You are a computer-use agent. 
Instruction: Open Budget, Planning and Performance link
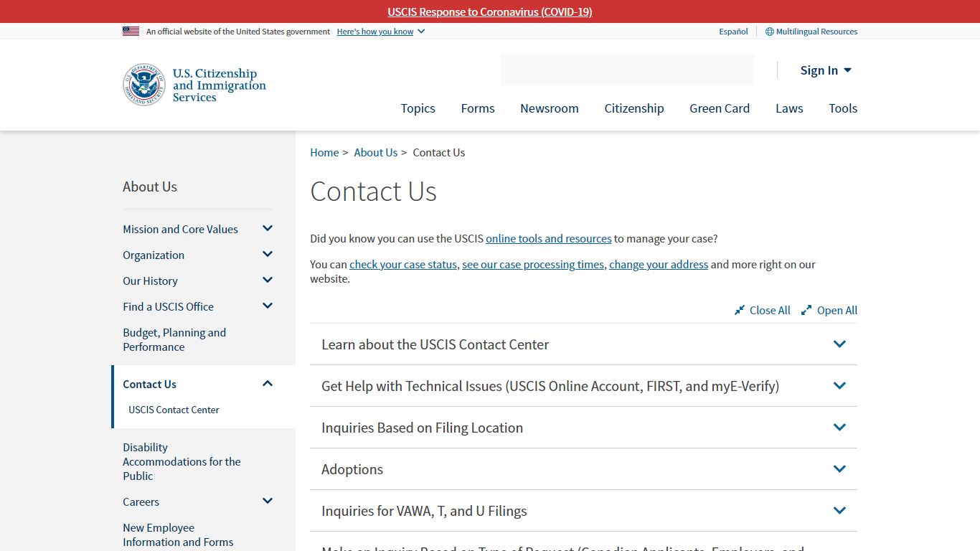(174, 339)
